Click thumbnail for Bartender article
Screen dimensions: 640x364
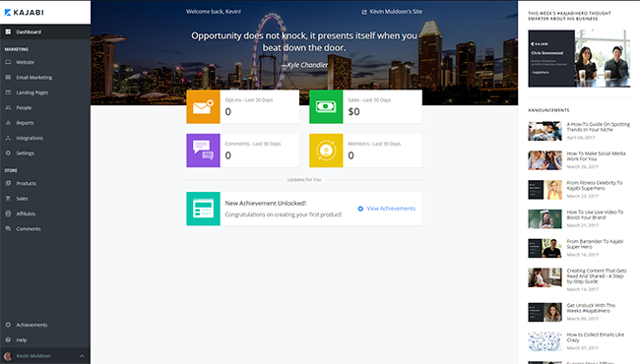(x=544, y=248)
